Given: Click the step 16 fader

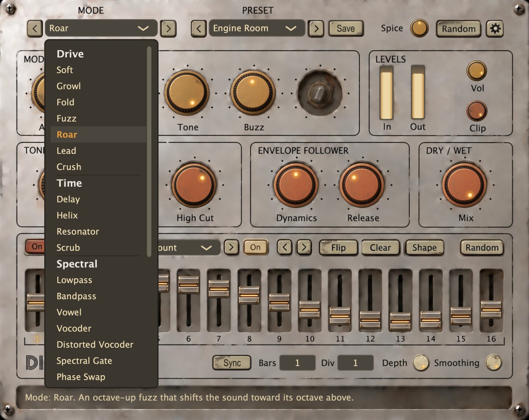Looking at the screenshot, I should click(x=491, y=309).
